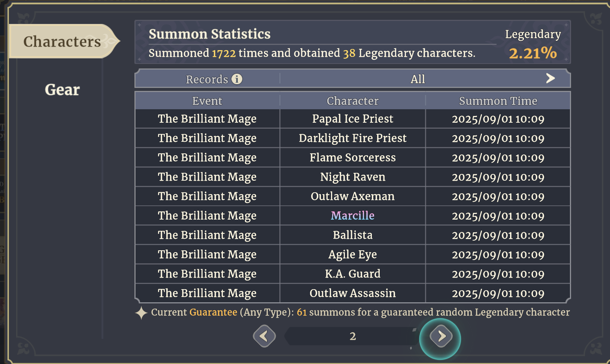The height and width of the screenshot is (364, 610).
Task: Click the Records label
Action: click(x=207, y=79)
